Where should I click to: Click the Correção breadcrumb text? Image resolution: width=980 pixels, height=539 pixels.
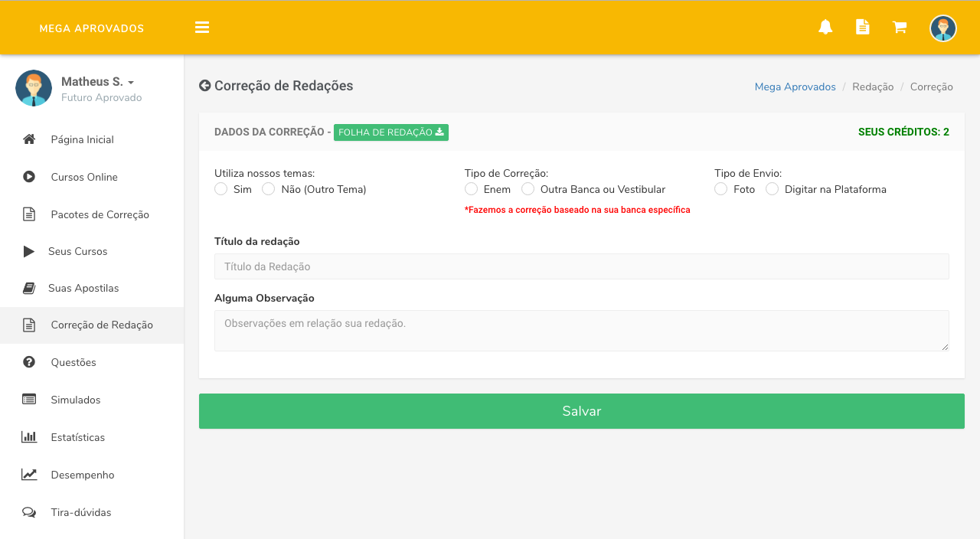[932, 87]
